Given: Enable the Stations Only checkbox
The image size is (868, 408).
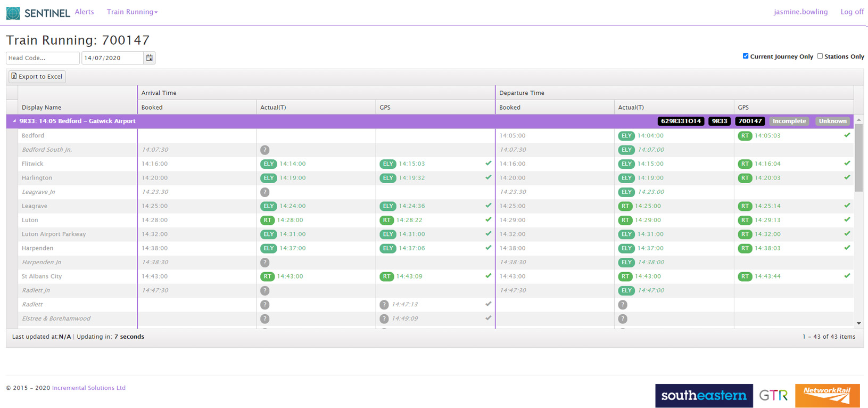Looking at the screenshot, I should [820, 56].
